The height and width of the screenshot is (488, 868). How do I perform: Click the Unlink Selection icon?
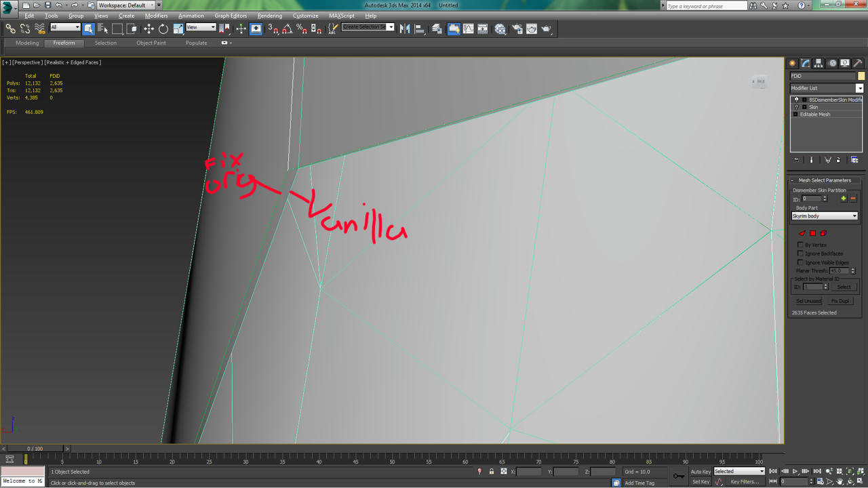click(x=25, y=28)
